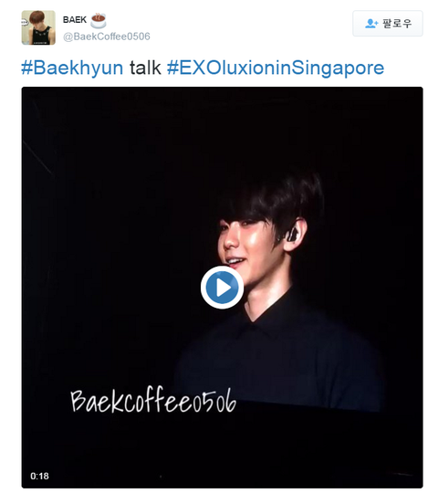Open the BAEK profile avatar picture
Screen dimensions: 438x504
38,27
